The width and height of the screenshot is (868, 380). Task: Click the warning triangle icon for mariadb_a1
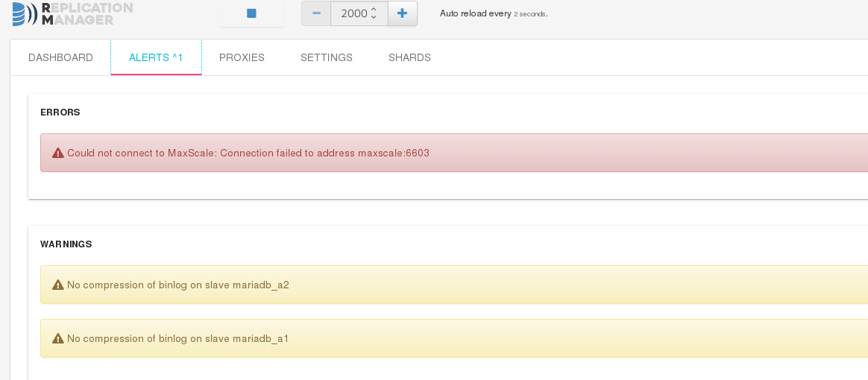point(58,338)
